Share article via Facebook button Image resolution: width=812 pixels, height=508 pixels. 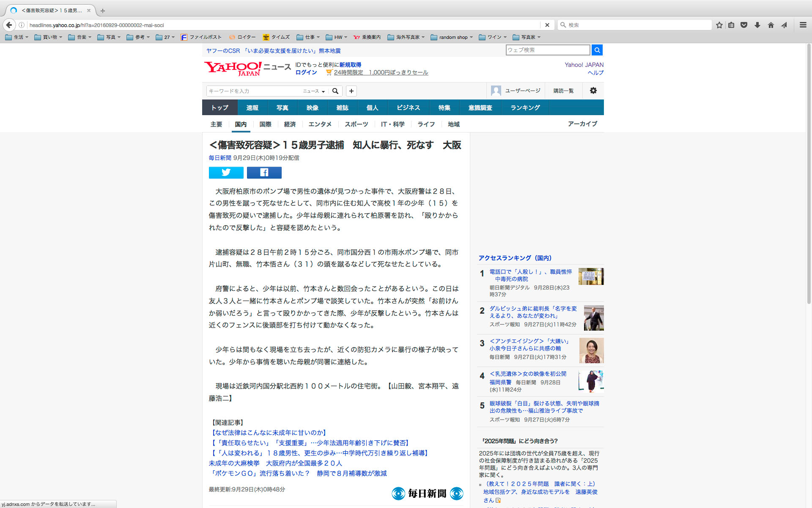click(x=264, y=172)
